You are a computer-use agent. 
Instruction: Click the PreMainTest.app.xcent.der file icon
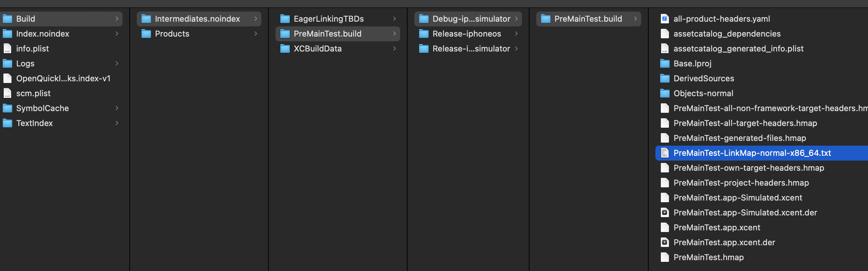(665, 242)
